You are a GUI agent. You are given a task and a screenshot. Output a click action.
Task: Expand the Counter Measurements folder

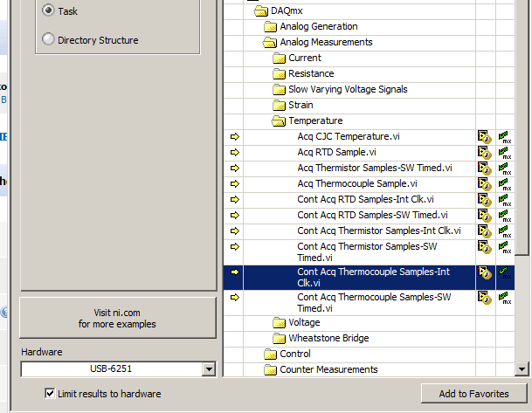pos(271,370)
